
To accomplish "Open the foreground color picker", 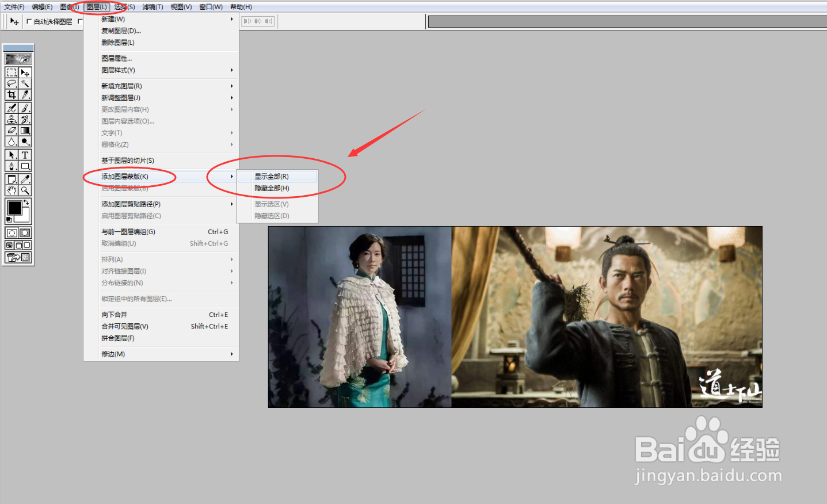I will 15,208.
